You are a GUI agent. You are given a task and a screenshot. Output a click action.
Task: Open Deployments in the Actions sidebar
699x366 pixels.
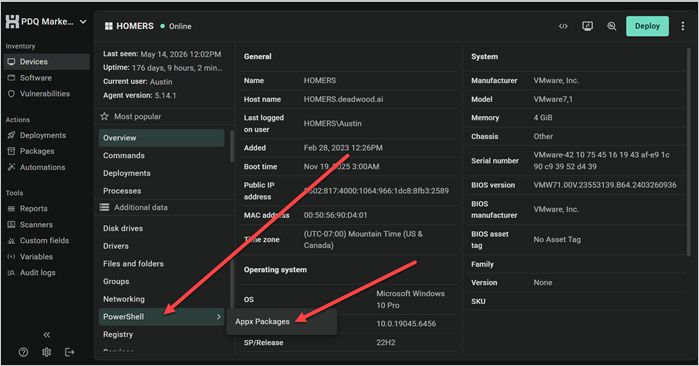43,135
